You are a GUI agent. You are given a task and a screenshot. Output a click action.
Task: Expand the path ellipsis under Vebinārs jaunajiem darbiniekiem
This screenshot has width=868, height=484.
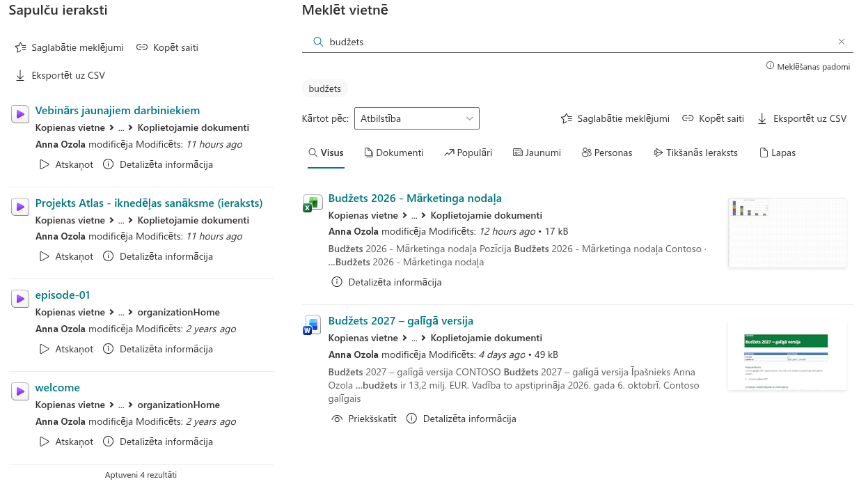click(123, 128)
